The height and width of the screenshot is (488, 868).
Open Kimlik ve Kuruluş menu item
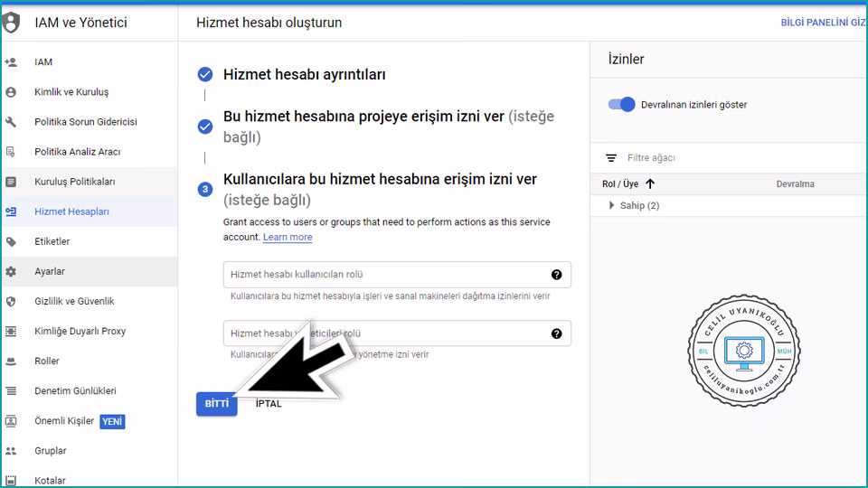coord(90,92)
